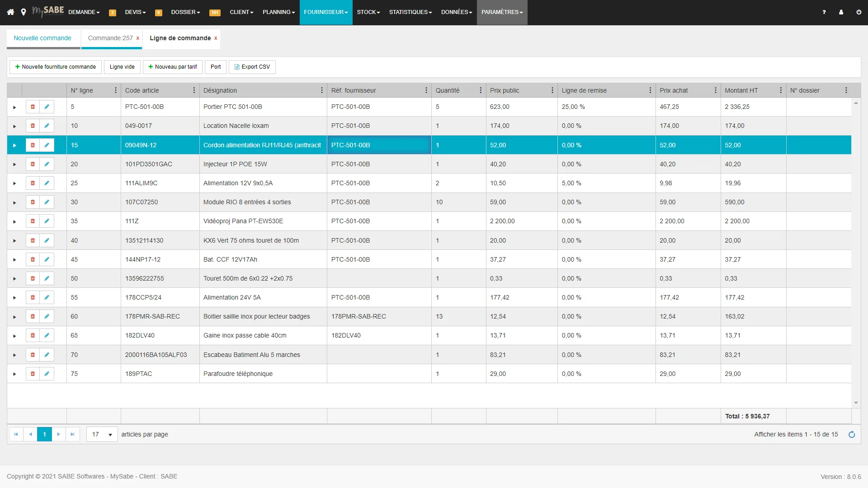Delete the Parafoudre téléphonique line

pyautogui.click(x=33, y=374)
